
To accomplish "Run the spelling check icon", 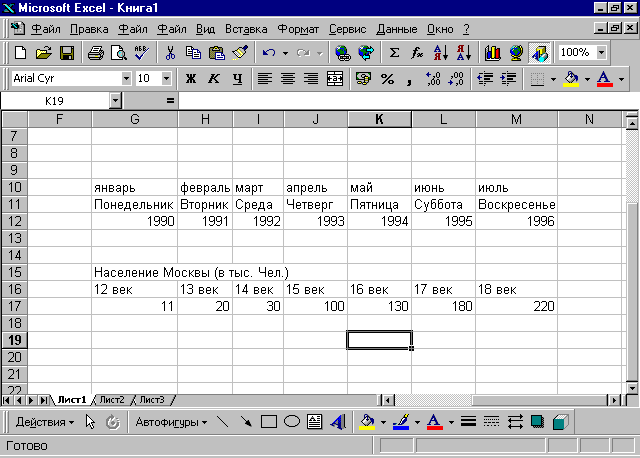I will [x=142, y=53].
